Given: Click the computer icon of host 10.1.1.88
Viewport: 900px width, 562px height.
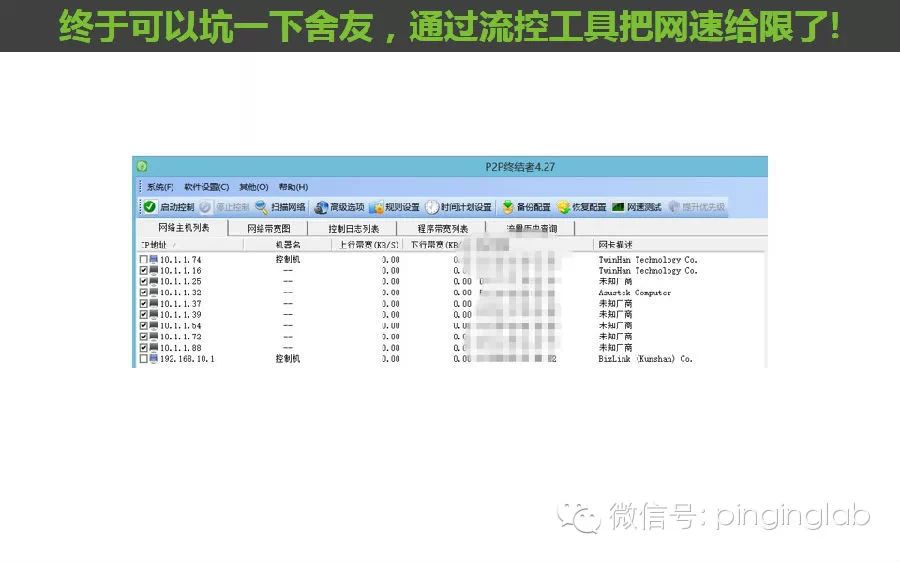Looking at the screenshot, I should (153, 348).
